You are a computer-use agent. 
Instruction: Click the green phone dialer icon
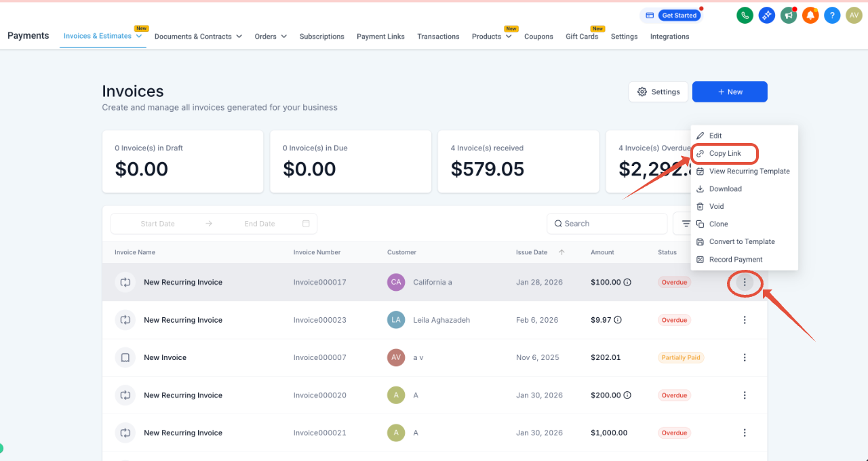click(x=745, y=15)
